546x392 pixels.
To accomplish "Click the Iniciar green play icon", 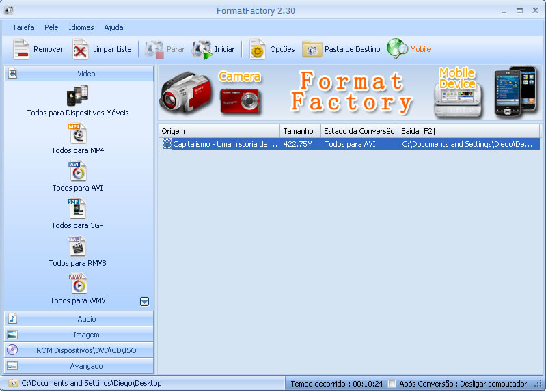I will coord(202,49).
